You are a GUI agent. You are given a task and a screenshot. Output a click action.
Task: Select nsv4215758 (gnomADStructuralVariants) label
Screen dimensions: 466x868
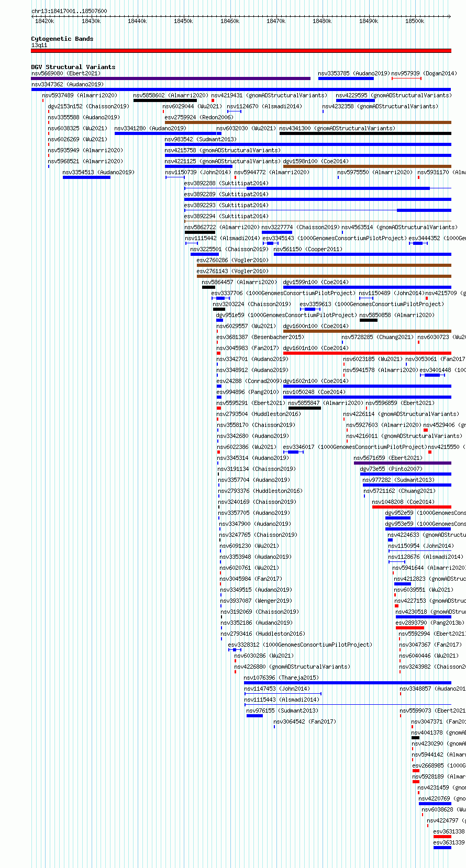point(223,150)
